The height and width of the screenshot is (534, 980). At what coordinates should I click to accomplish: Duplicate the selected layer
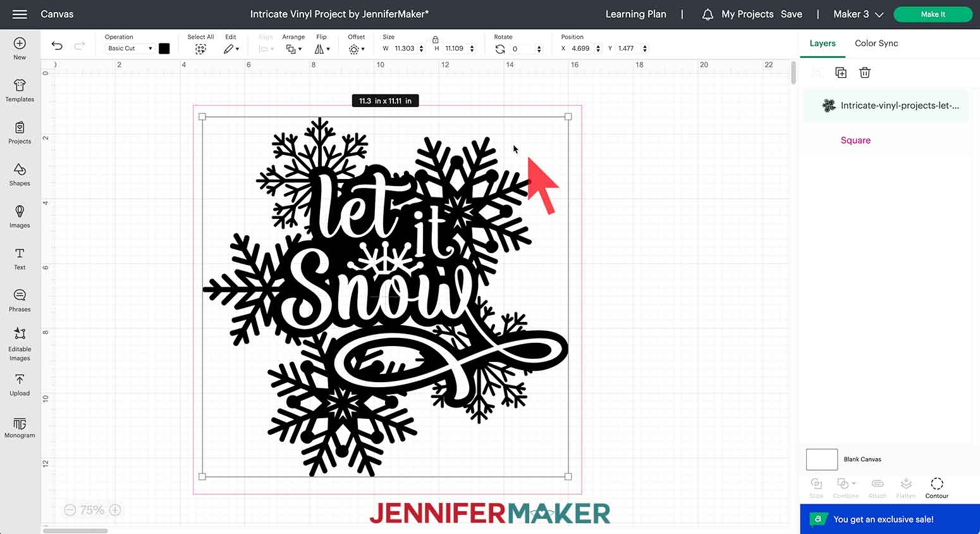tap(840, 73)
